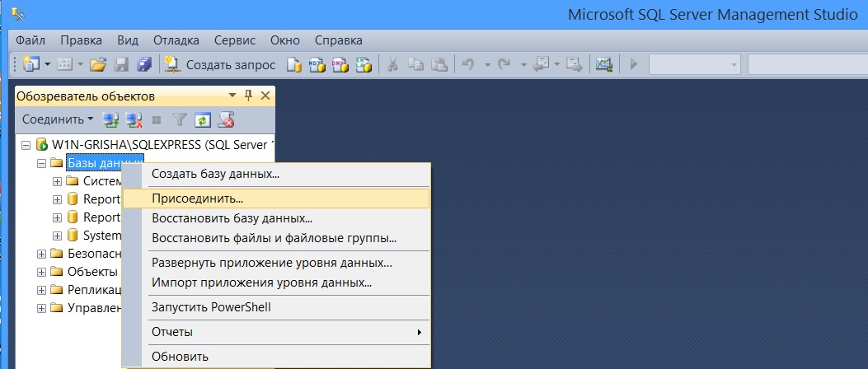Choose Обновить from context menu
Viewport: 868px width, 369px height.
click(x=275, y=357)
